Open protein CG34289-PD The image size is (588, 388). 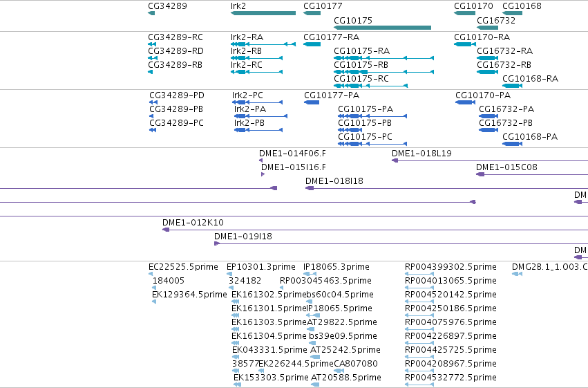177,95
